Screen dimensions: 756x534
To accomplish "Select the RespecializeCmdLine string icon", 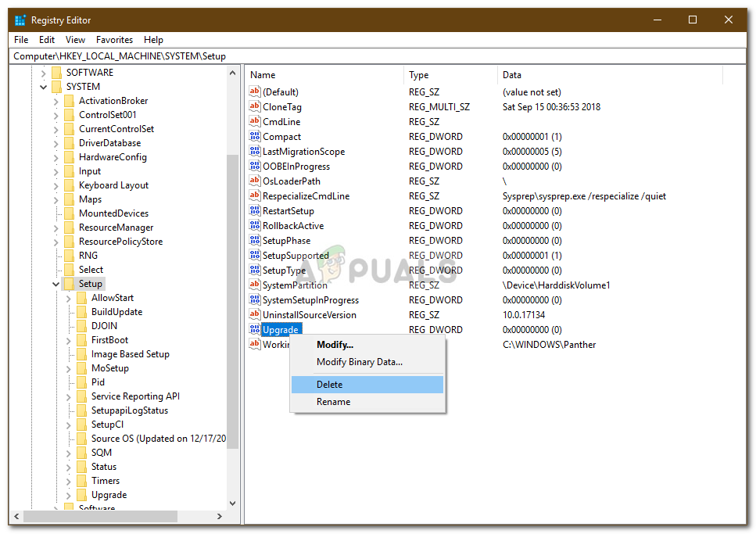I will [x=255, y=195].
